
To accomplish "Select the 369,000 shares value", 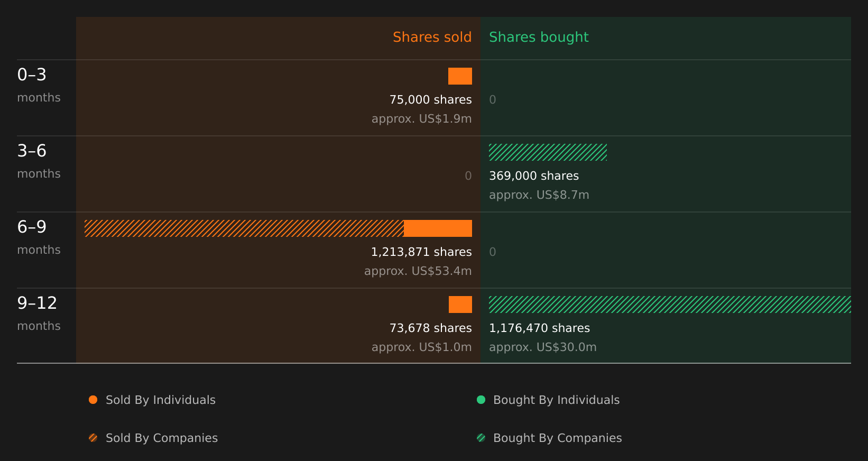I will tap(534, 176).
